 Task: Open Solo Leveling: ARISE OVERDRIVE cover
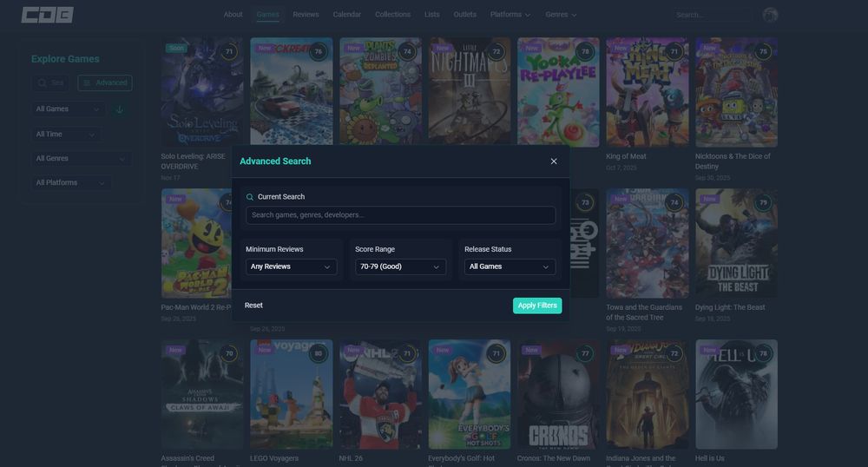202,92
